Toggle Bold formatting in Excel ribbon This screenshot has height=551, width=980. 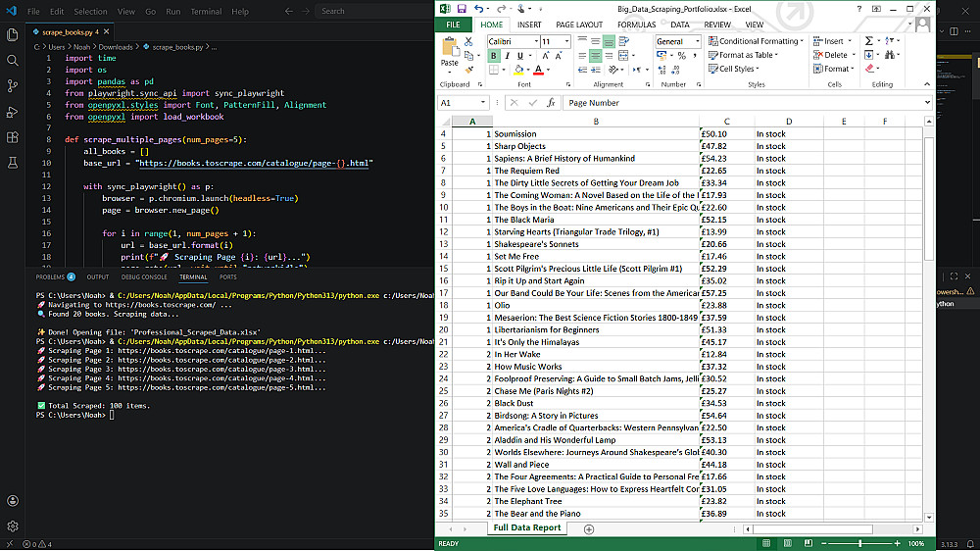pos(494,56)
